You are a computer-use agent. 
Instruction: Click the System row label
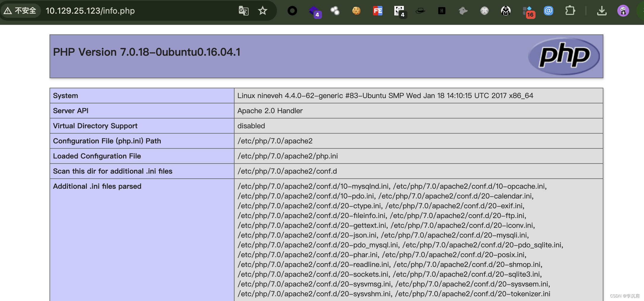coord(66,96)
